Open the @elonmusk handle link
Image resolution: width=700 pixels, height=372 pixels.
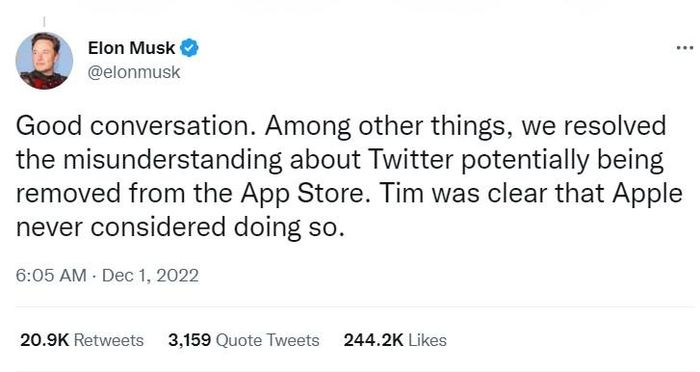tap(134, 72)
